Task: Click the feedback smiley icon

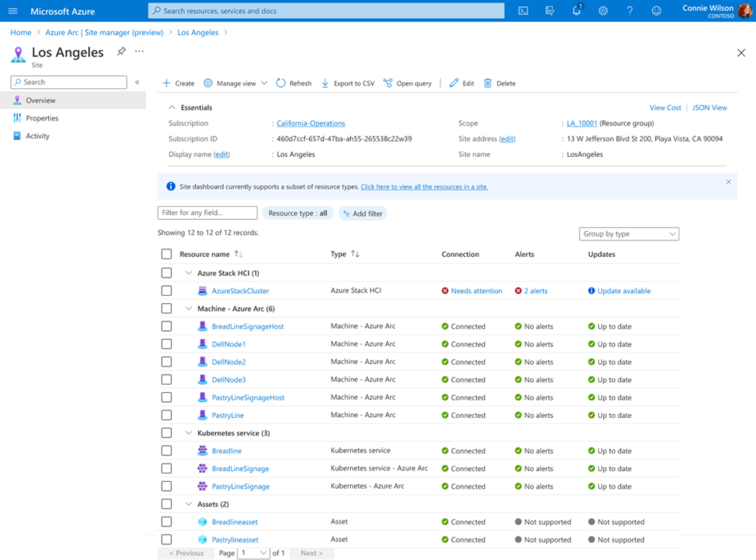Action: click(x=656, y=11)
